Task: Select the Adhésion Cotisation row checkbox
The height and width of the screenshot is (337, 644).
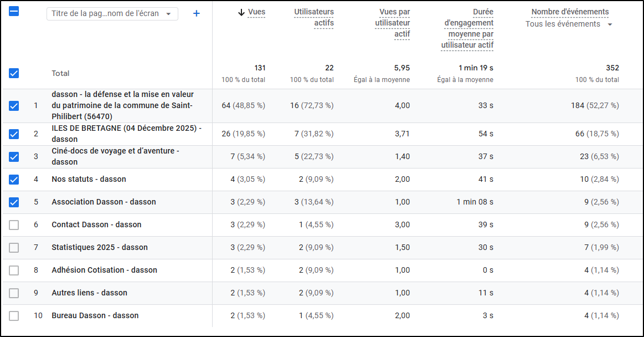Action: click(14, 270)
